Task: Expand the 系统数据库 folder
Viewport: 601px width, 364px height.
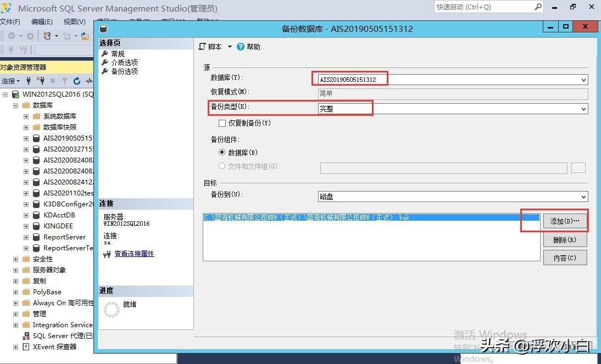Action: pyautogui.click(x=26, y=116)
